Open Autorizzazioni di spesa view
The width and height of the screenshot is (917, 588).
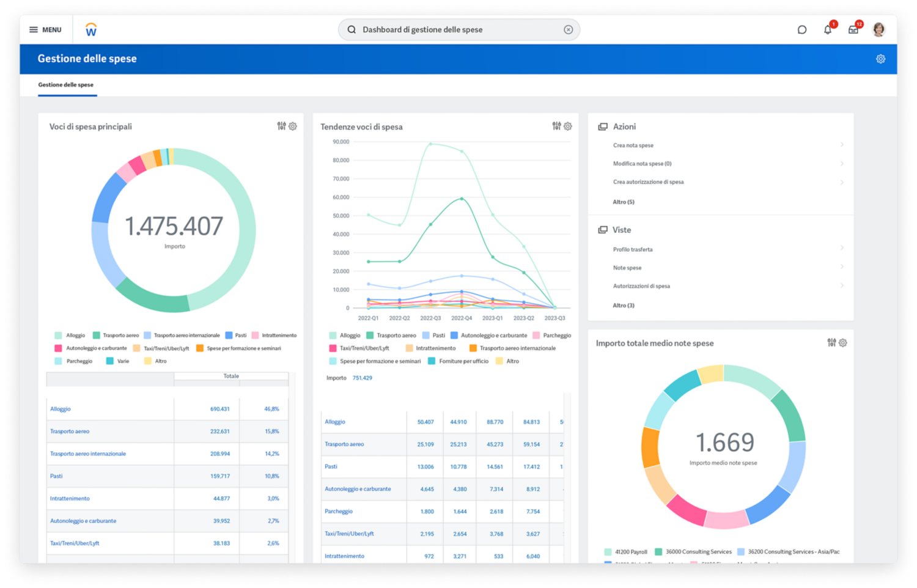[x=641, y=286]
